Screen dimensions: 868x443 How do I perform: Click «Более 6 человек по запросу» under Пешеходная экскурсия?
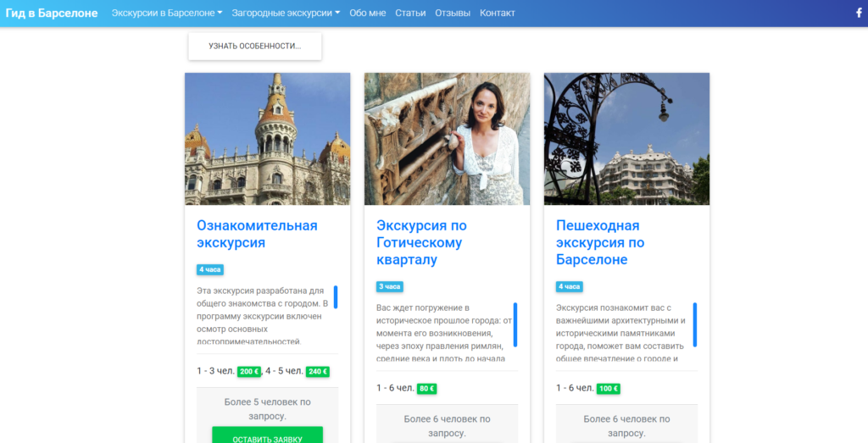click(x=626, y=426)
